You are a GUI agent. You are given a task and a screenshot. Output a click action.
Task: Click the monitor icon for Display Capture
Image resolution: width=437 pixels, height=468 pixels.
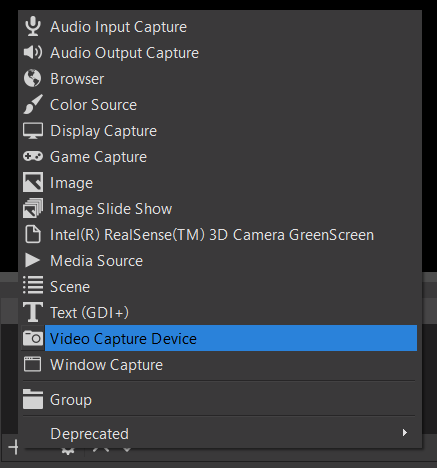click(x=33, y=131)
